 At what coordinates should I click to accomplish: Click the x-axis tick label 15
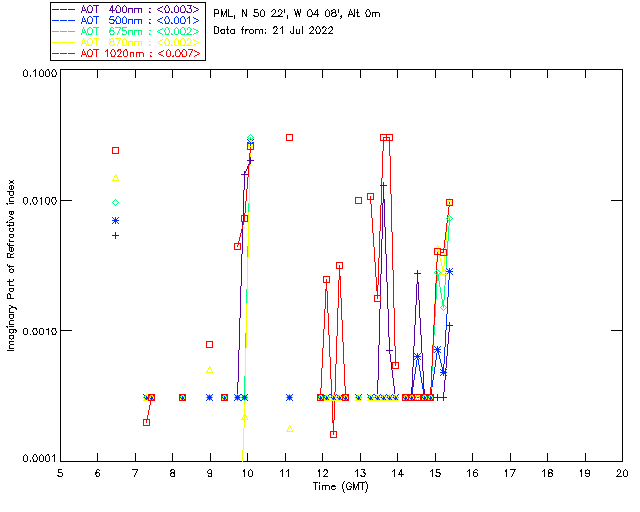(435, 473)
